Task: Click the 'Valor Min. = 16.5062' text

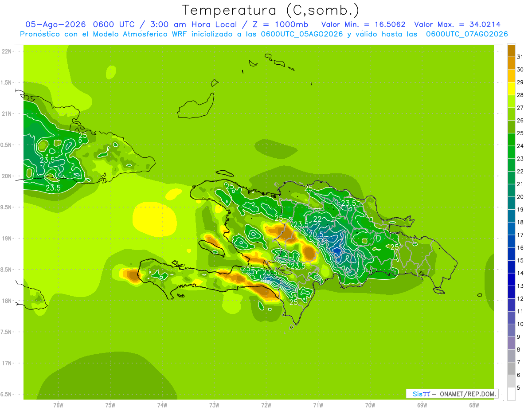Action: [363, 24]
